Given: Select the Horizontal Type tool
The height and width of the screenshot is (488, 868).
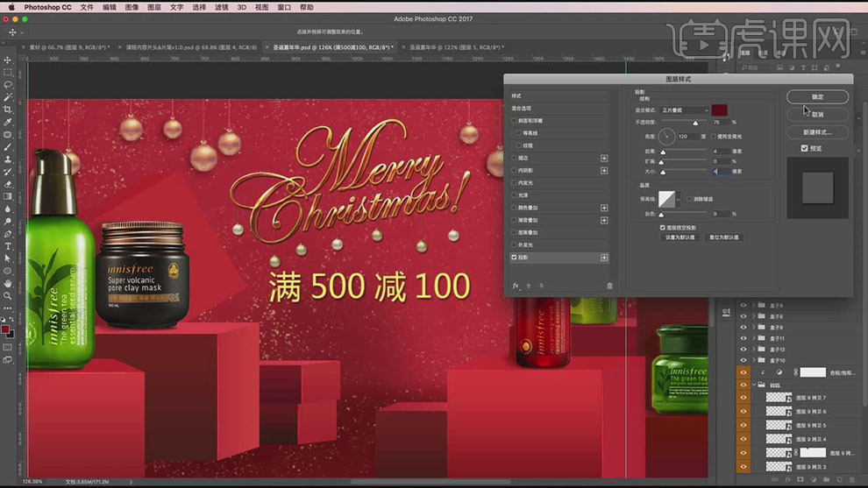Looking at the screenshot, I should [8, 246].
